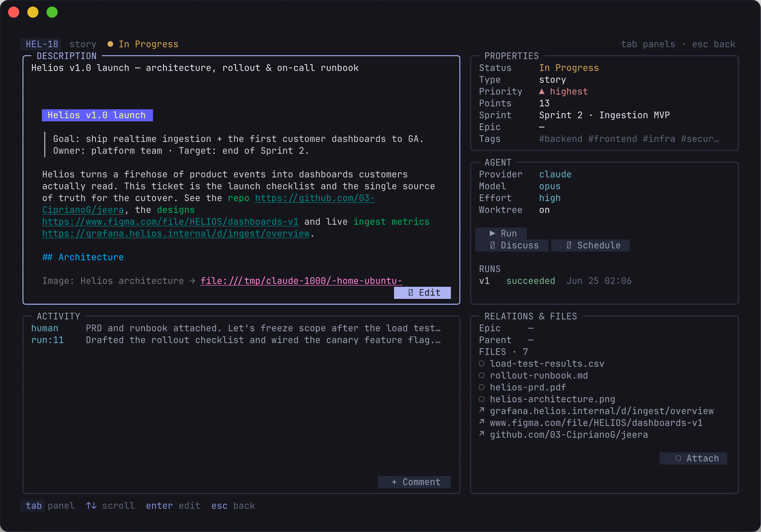Toggle the Worktree "on" setting

(x=544, y=210)
